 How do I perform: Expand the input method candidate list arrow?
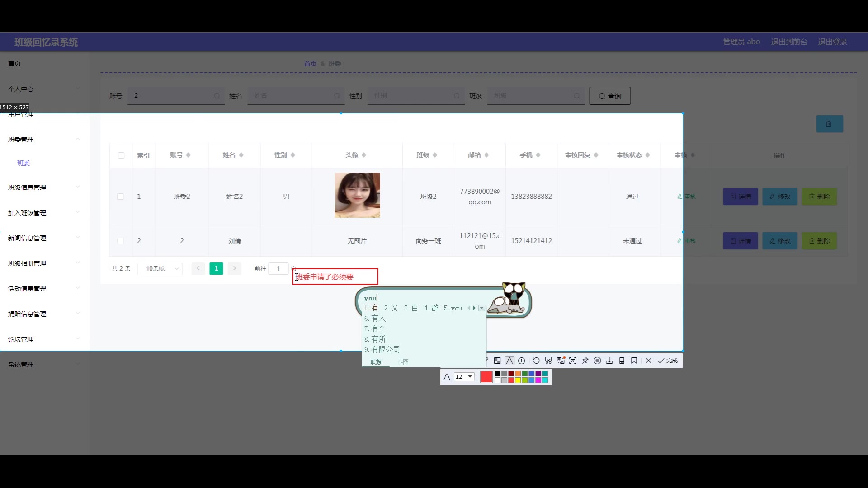pos(481,308)
